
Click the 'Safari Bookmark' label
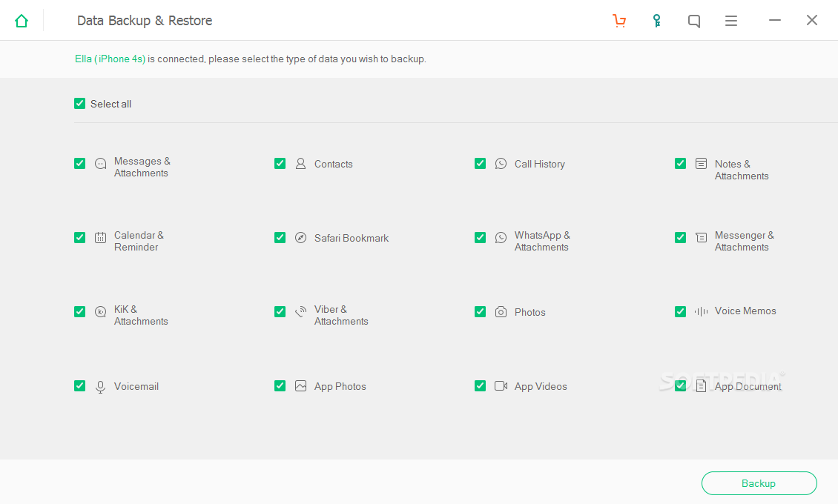351,238
